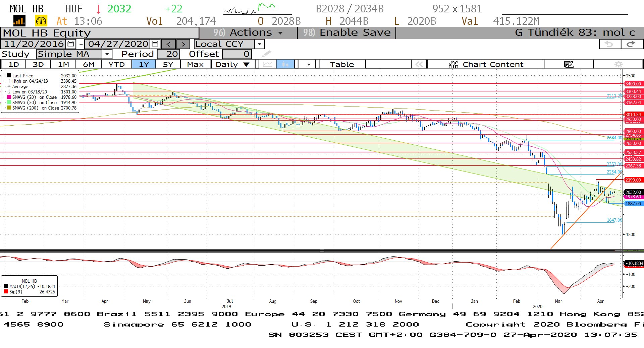
Task: Click the Period value field
Action: pos(169,54)
